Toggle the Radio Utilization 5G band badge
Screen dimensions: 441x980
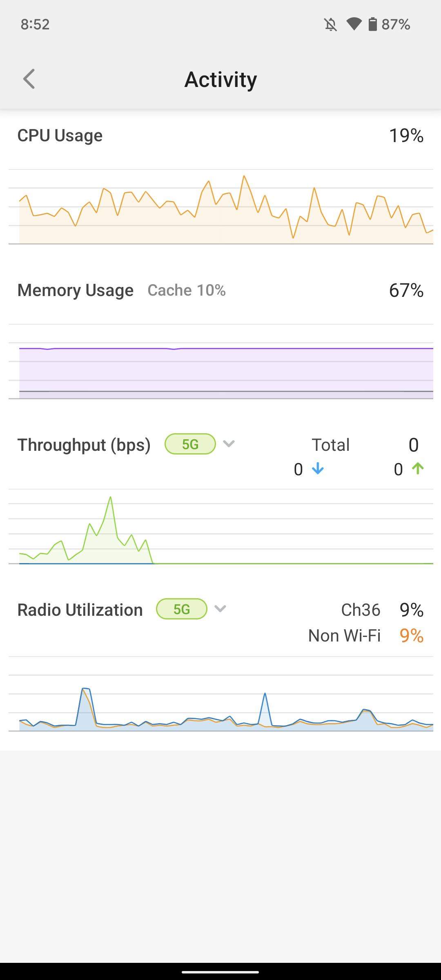coord(182,609)
